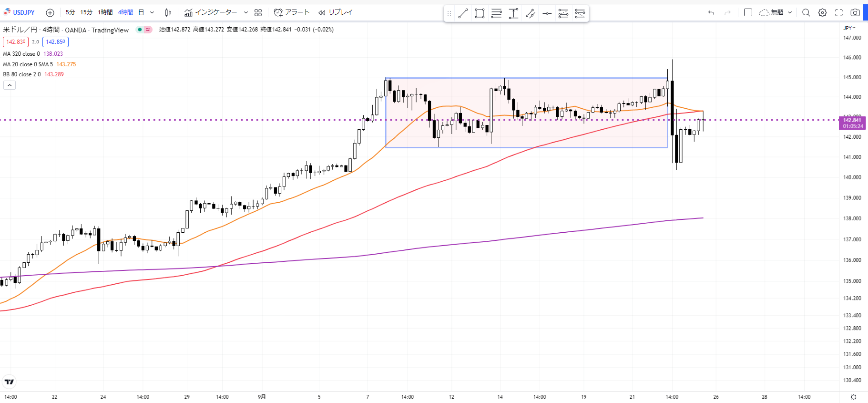
Task: Undo the last chart action
Action: coord(711,13)
